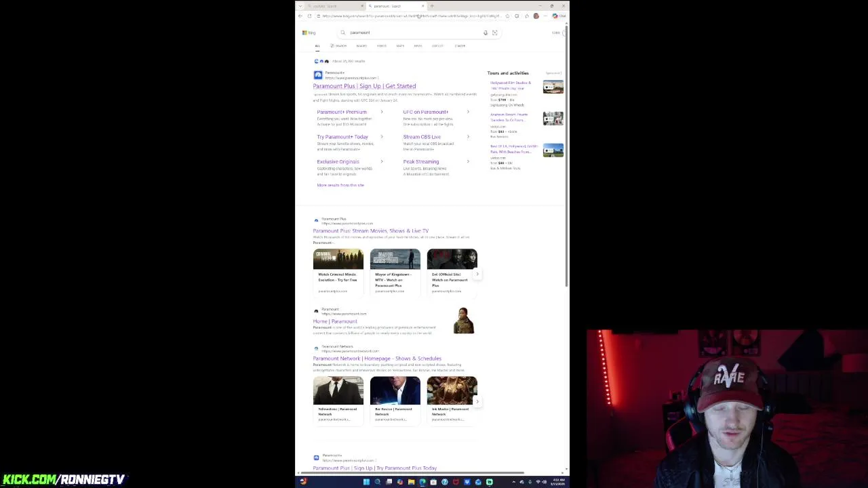Click the visual search camera icon
This screenshot has width=868, height=488.
pos(494,33)
